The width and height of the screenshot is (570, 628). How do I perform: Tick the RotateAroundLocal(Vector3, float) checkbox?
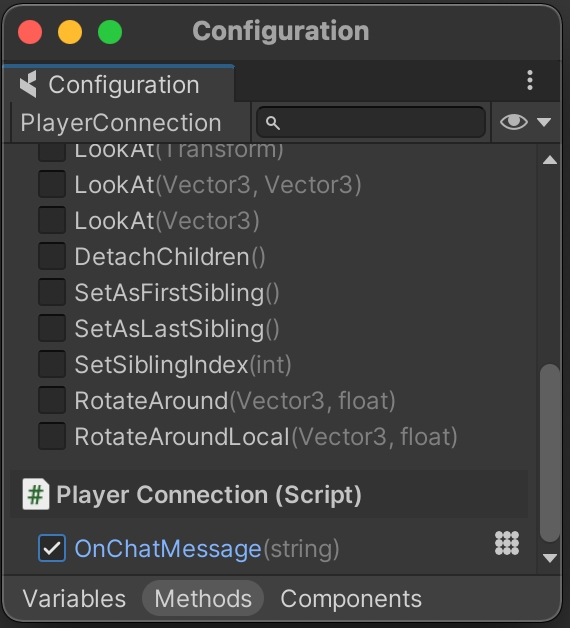pos(52,437)
